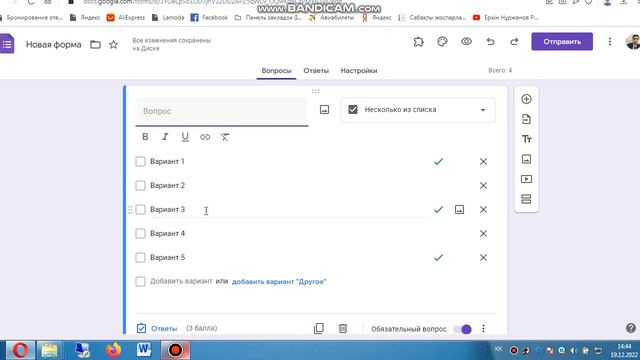Preview the form with eye icon
Viewport: 640px width, 360px height.
[466, 42]
